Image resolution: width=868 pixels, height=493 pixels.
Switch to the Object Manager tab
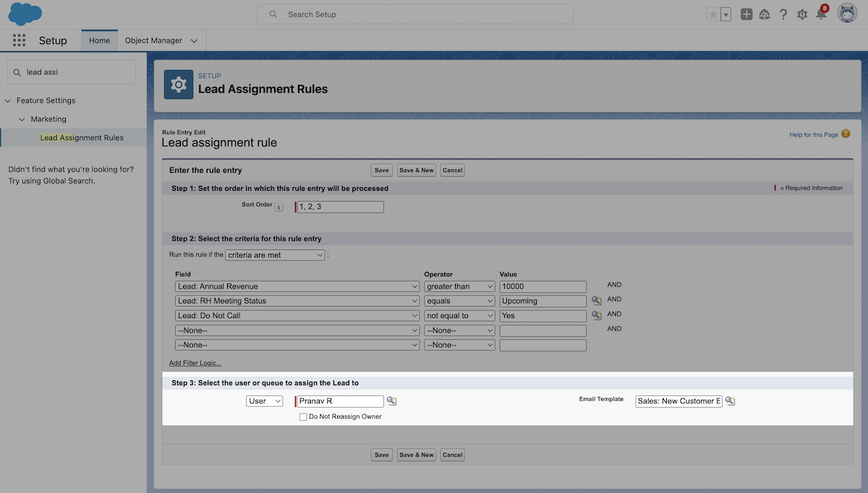(153, 40)
